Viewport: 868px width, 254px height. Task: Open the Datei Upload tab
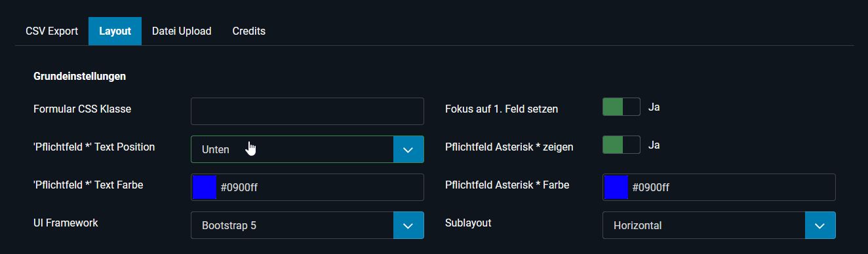click(x=182, y=31)
